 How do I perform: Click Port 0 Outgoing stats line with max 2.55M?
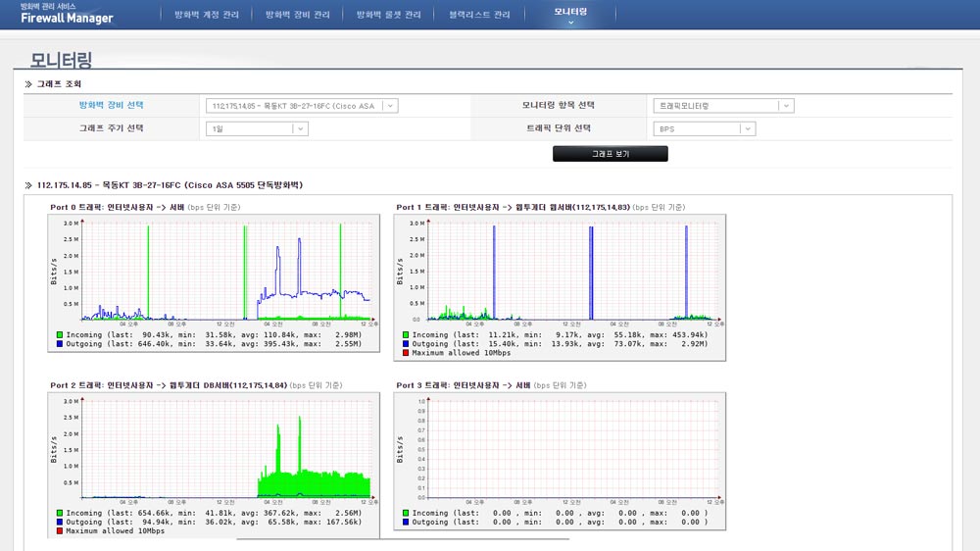point(214,344)
